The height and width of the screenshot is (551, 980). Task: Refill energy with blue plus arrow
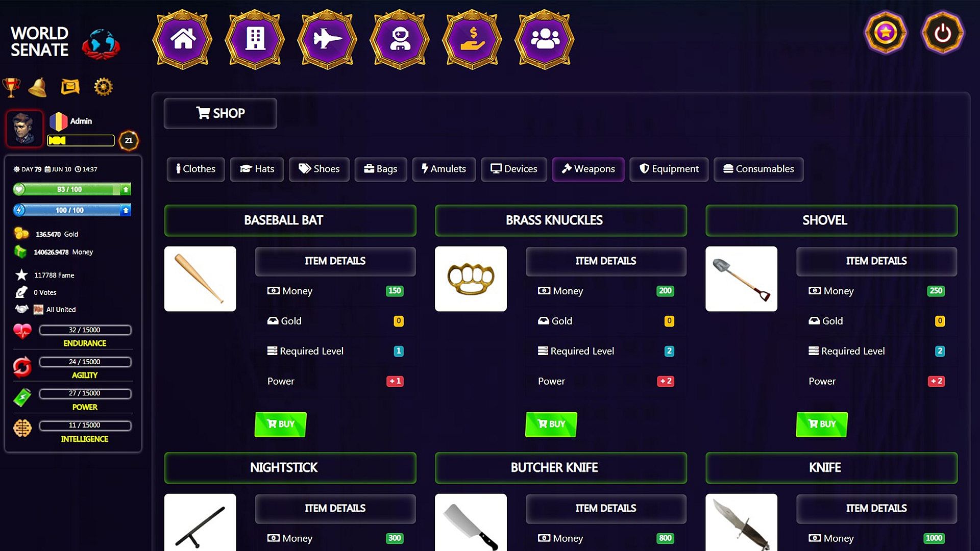(x=126, y=210)
